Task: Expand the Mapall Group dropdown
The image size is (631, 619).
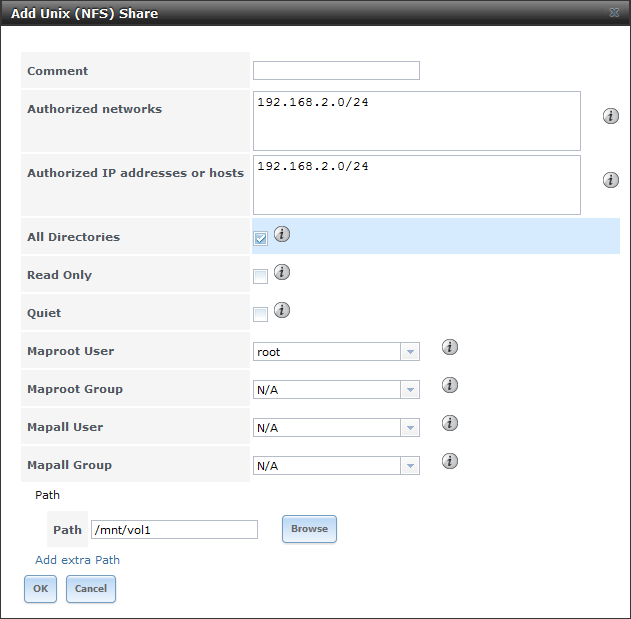Action: [x=409, y=466]
